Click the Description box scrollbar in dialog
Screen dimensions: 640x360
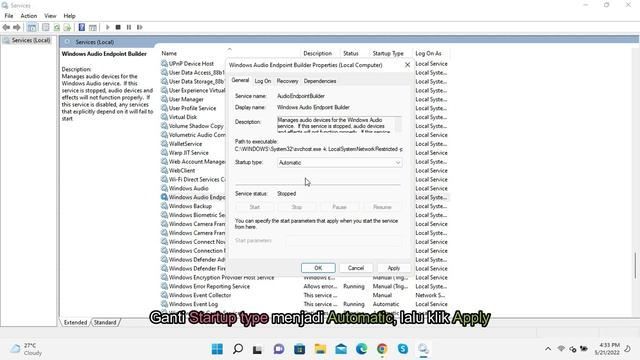click(398, 124)
